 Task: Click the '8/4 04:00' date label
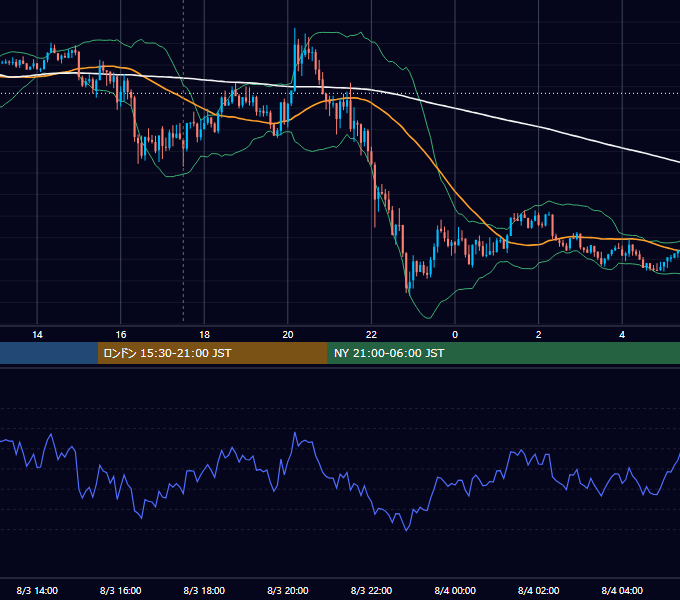(x=622, y=590)
